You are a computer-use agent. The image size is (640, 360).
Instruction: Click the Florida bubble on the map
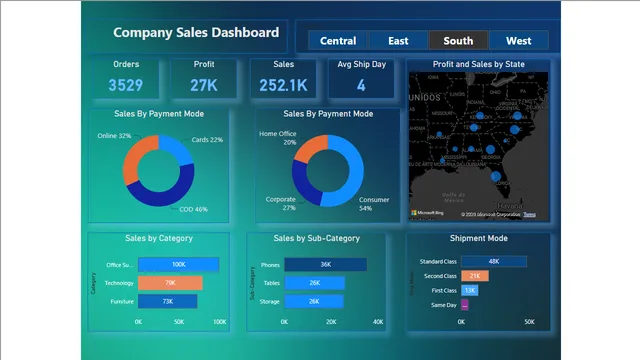(496, 176)
